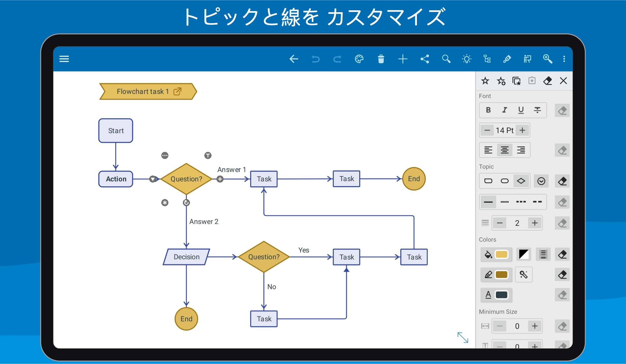Tap the text T handle above Question
Image resolution: width=626 pixels, height=364 pixels.
click(208, 155)
